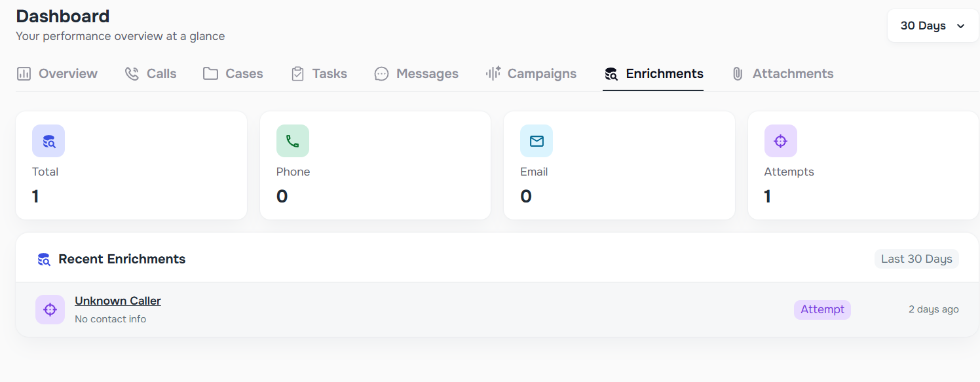The height and width of the screenshot is (382, 980).
Task: Open the Unknown Caller enrichment record
Action: tap(117, 300)
